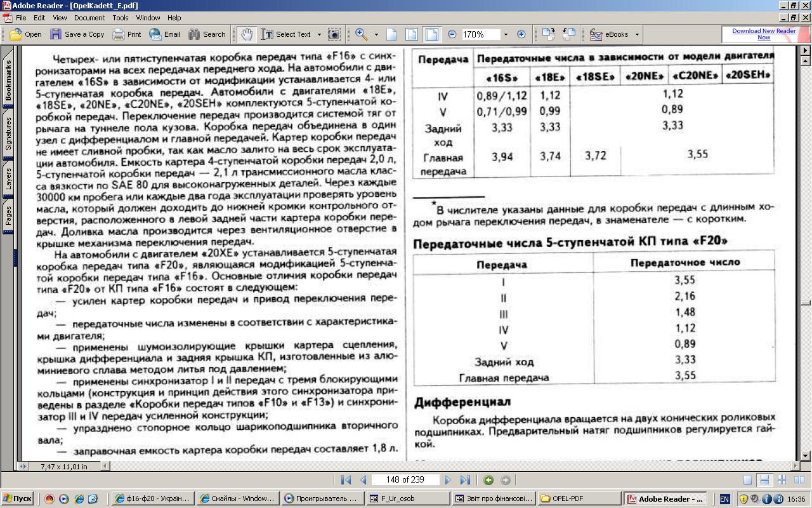This screenshot has height=508, width=812.
Task: Switch to Single Page layout view
Action: click(x=748, y=480)
